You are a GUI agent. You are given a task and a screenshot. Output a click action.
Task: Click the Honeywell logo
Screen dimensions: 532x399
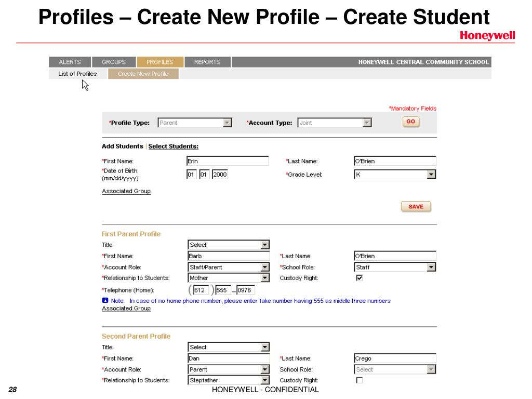487,36
